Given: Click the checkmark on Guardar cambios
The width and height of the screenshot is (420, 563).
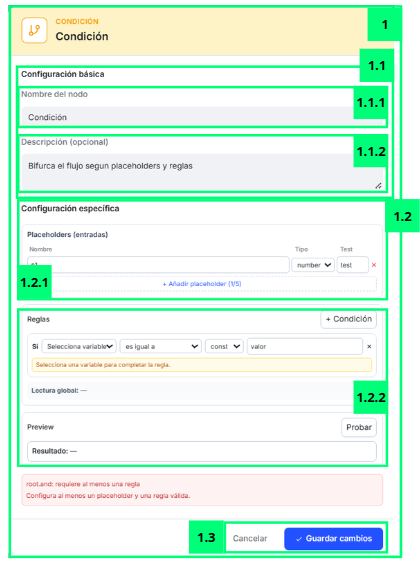Looking at the screenshot, I should pyautogui.click(x=299, y=539).
